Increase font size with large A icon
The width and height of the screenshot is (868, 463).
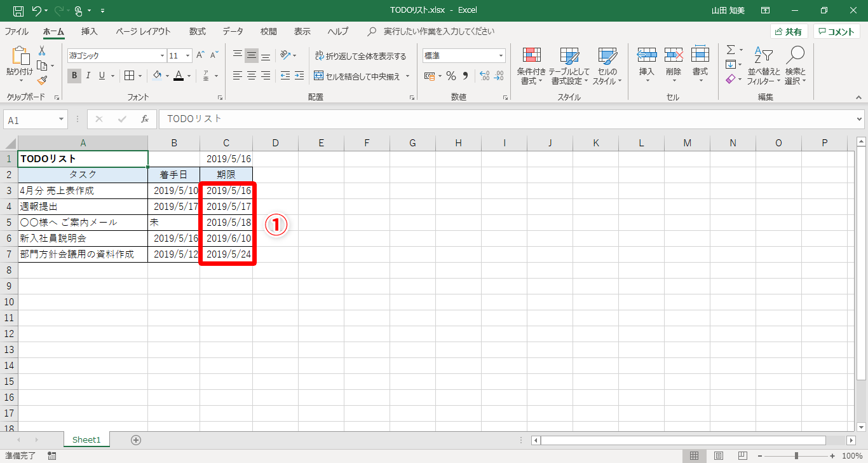201,55
